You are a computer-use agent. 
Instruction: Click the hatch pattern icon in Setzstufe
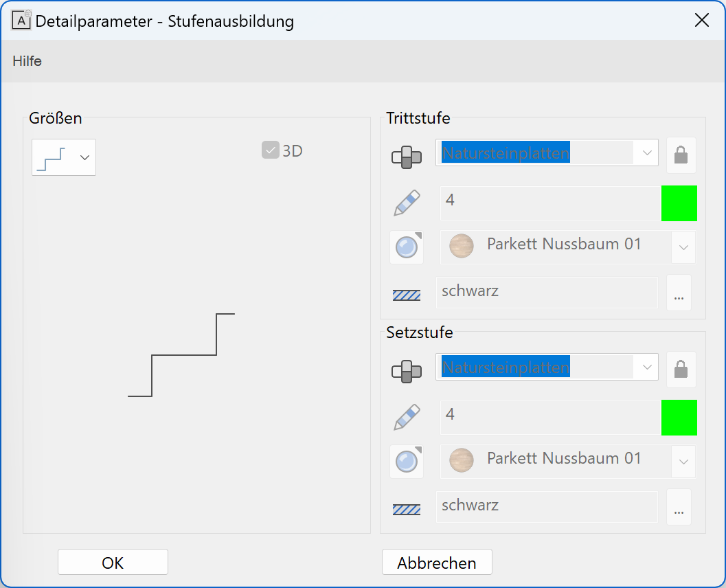pos(406,509)
